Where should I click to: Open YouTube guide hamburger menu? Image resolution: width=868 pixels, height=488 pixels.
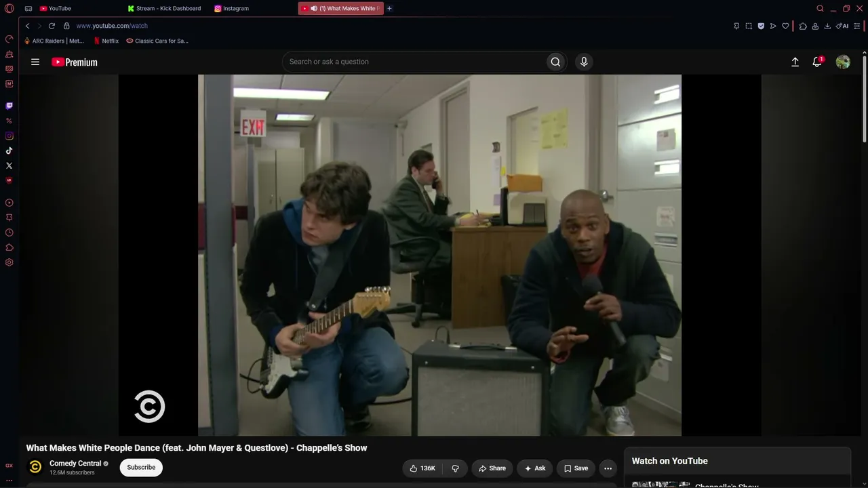35,62
